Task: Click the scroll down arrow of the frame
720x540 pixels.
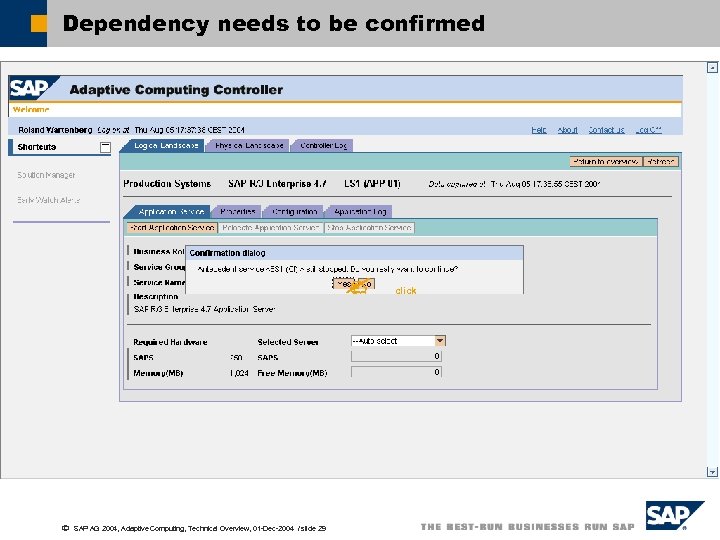Action: pos(712,472)
